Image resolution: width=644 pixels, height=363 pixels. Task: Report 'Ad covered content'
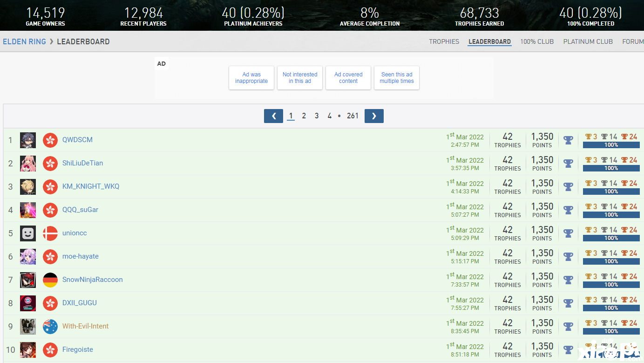(348, 78)
